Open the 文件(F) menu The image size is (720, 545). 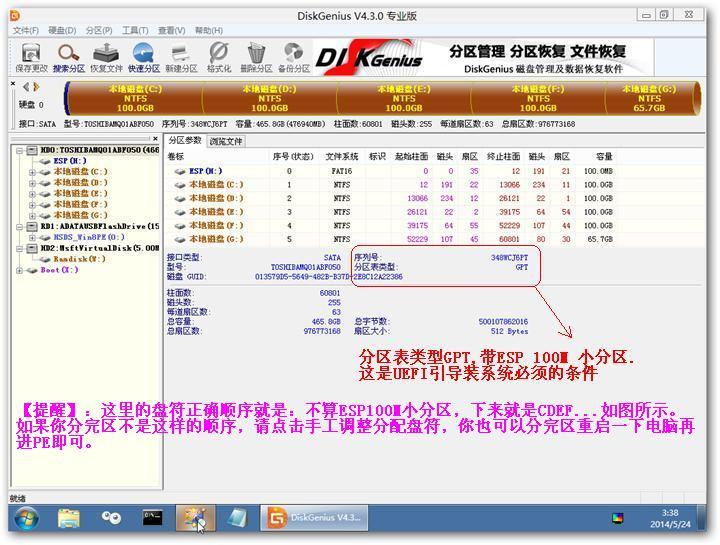(x=26, y=30)
